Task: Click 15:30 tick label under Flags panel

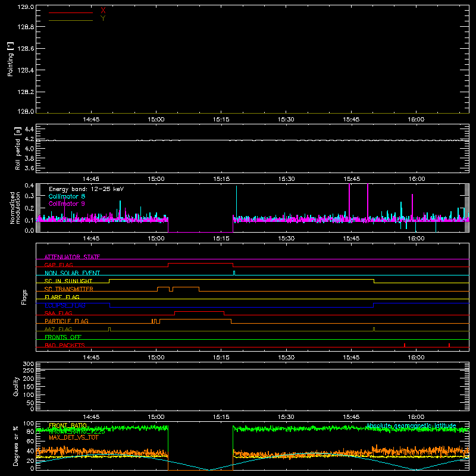Action: (286, 358)
